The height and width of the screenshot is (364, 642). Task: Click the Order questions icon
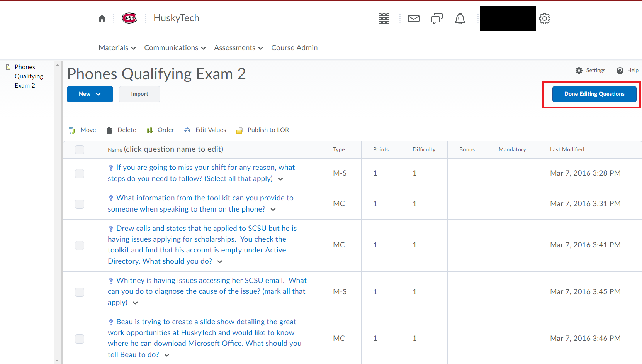(x=149, y=130)
